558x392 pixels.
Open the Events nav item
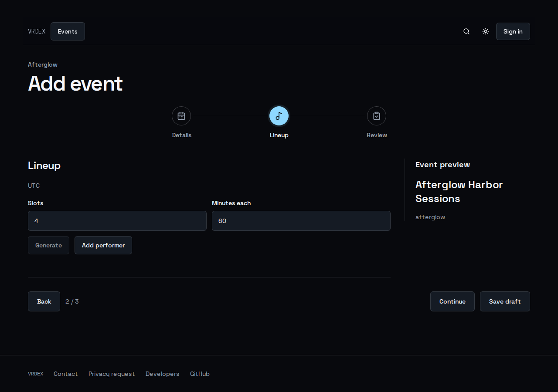pyautogui.click(x=68, y=31)
